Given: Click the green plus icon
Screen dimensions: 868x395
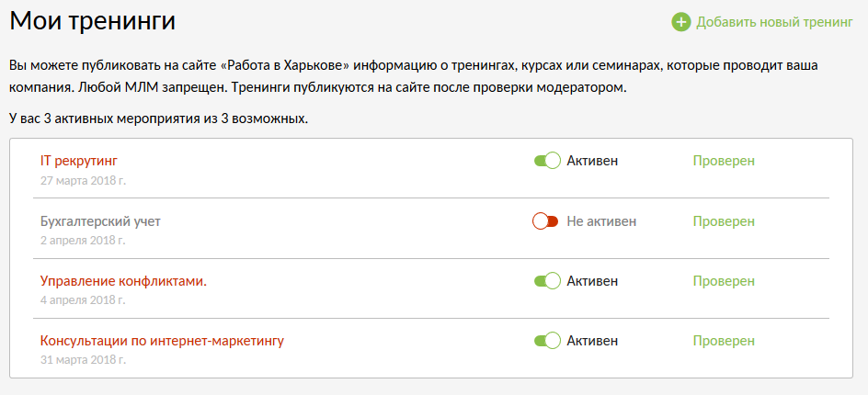Looking at the screenshot, I should pos(680,22).
